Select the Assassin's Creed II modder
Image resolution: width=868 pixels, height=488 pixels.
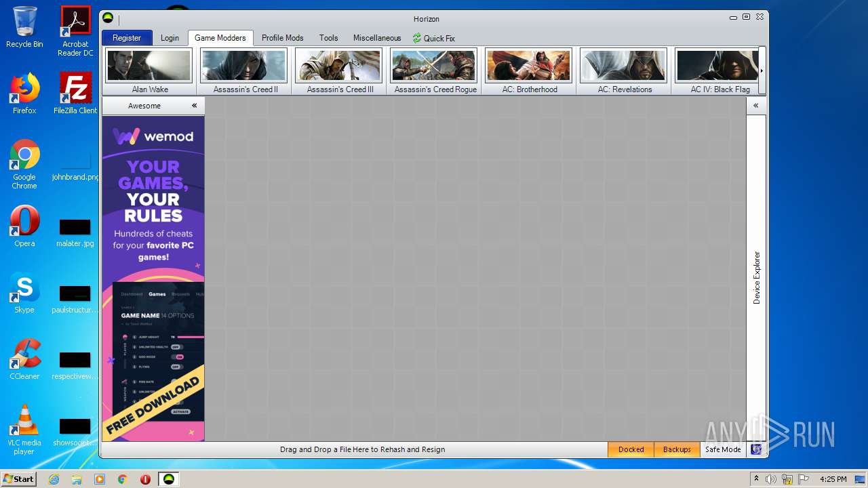tap(245, 71)
